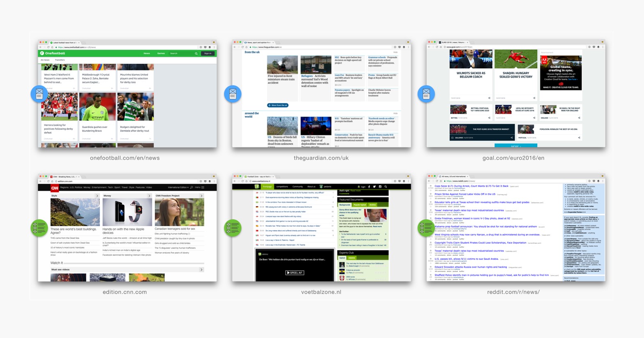Click the green list icon beside edition.cnn.com screenshot
The image size is (644, 338).
click(x=39, y=228)
